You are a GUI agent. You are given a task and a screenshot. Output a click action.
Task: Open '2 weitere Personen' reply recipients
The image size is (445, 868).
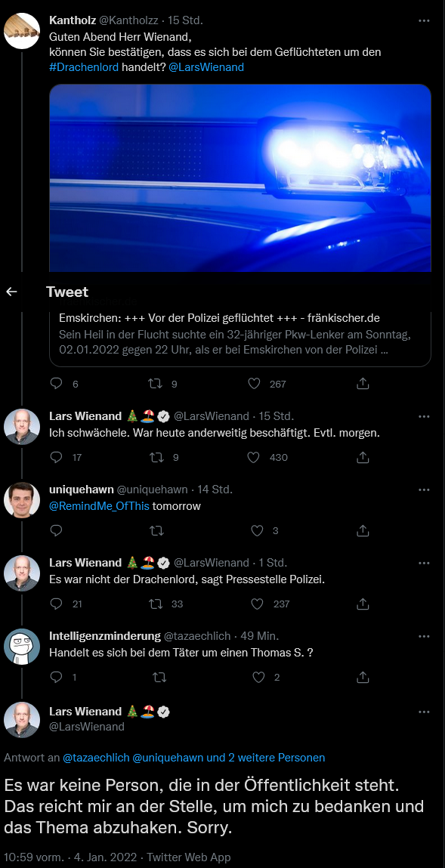tap(277, 757)
